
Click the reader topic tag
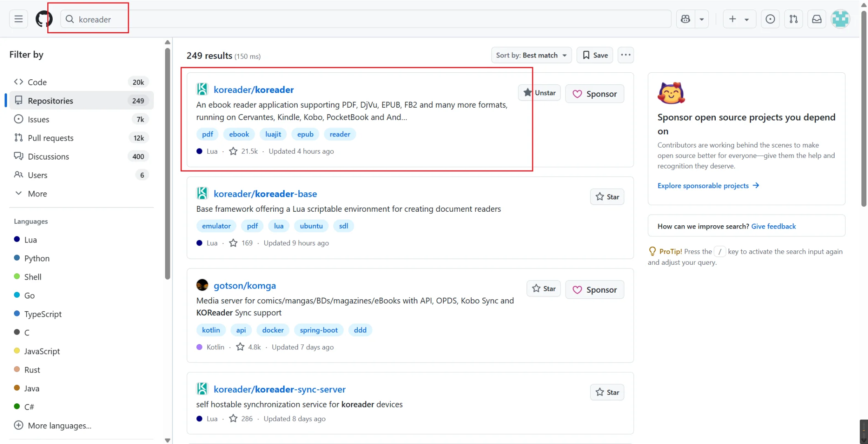click(x=340, y=134)
